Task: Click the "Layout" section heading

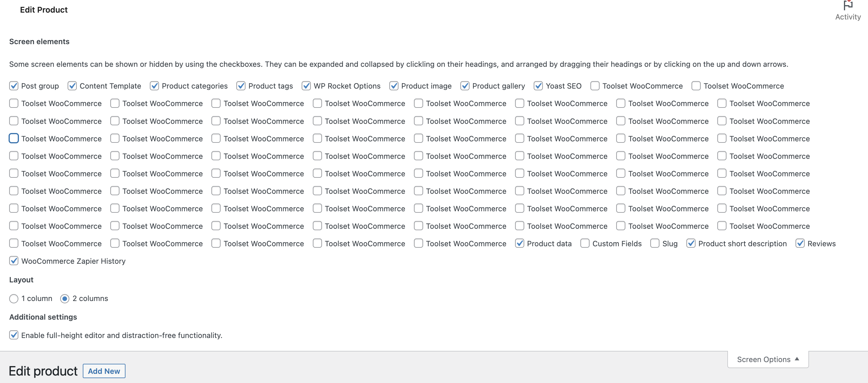Action: point(21,280)
